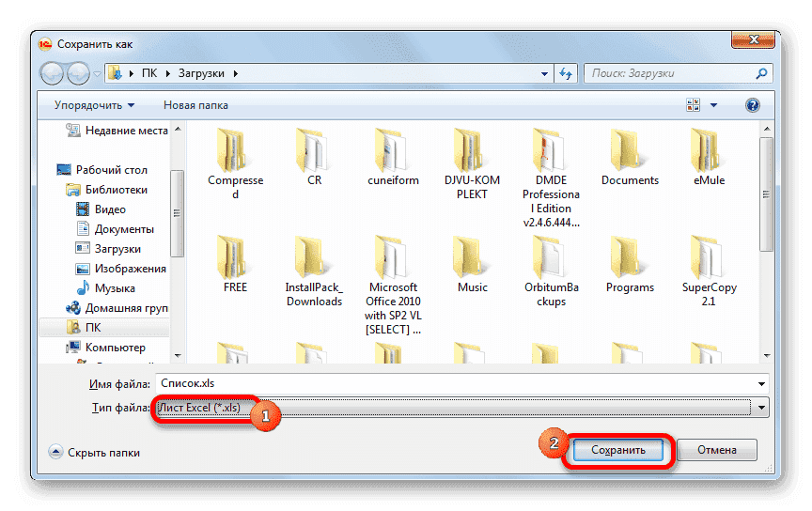Open the Compressed folder
The width and height of the screenshot is (812, 511).
(x=235, y=163)
